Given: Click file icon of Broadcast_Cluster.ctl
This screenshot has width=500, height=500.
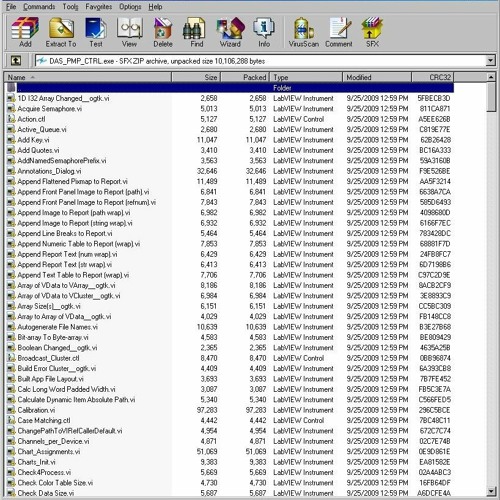Looking at the screenshot, I should (11, 358).
